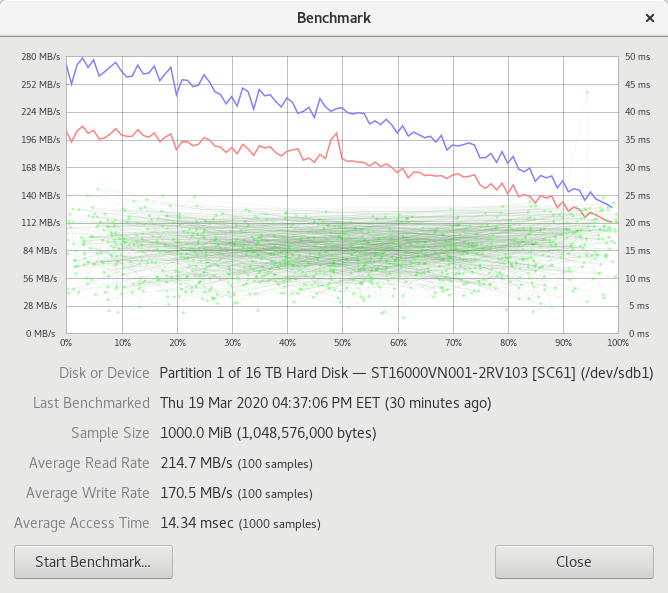The height and width of the screenshot is (593, 668).
Task: Click the 0 MB/s axis label
Action: click(x=40, y=334)
